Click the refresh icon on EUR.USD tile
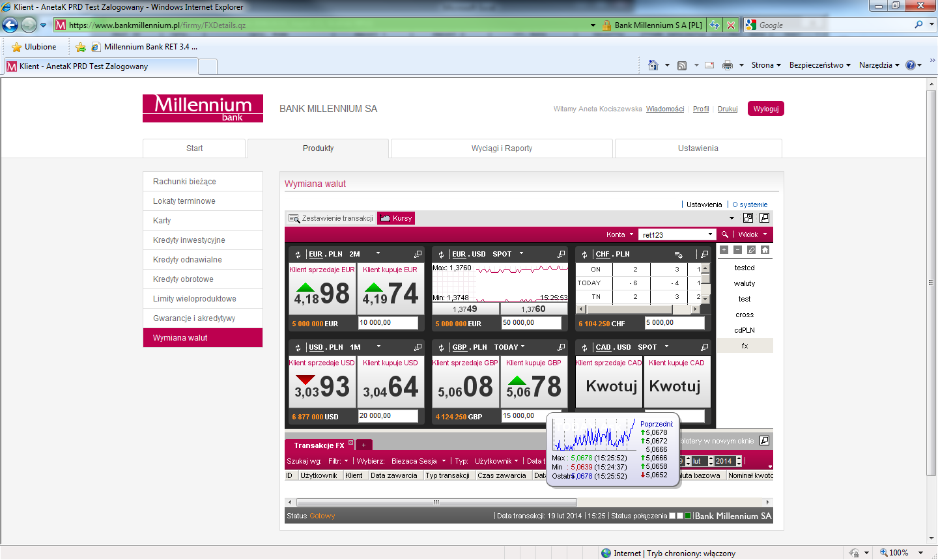938x560 pixels. coord(441,255)
